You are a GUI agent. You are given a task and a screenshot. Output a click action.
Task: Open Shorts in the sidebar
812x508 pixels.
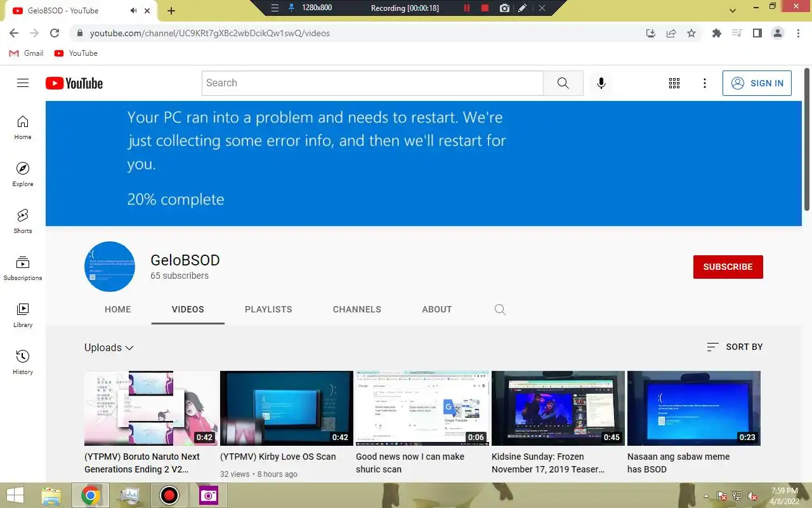coord(23,221)
